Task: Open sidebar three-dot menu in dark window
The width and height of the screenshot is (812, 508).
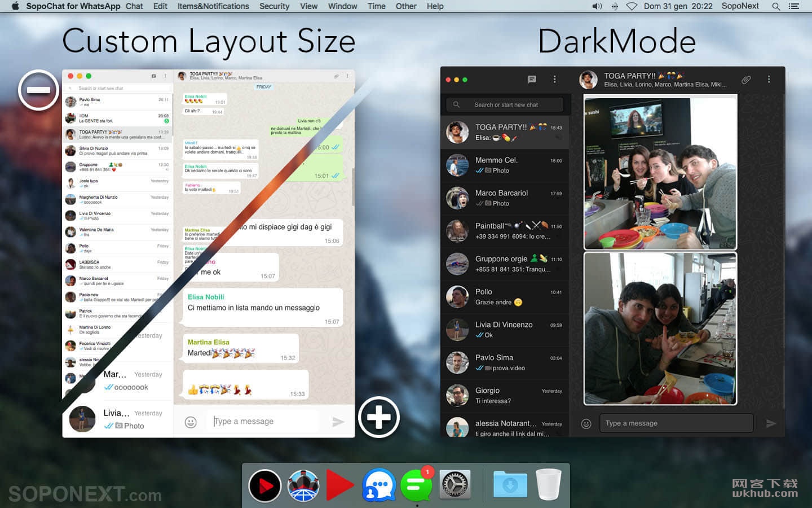Action: coord(555,80)
